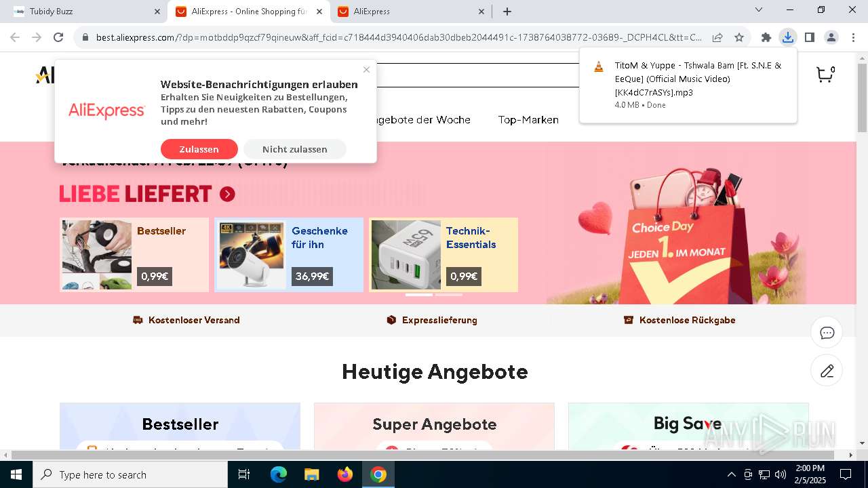Close the Tubidy Buzz tab
This screenshot has height=488, width=868.
tap(157, 12)
